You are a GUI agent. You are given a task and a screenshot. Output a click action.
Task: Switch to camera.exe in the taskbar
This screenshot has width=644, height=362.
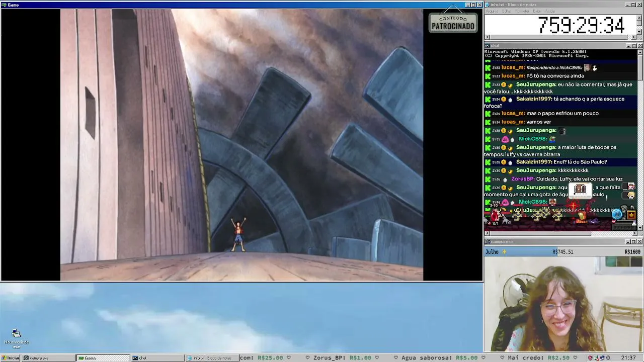click(x=48, y=358)
